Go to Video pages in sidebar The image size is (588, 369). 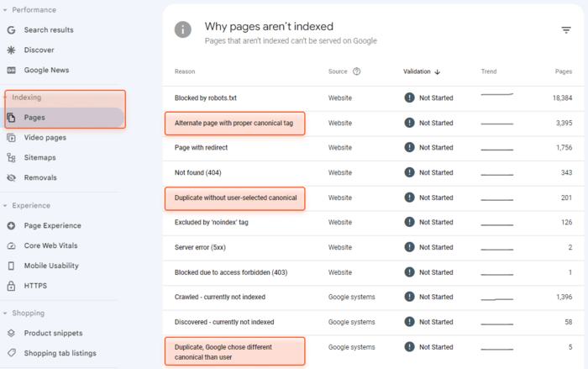coord(45,137)
